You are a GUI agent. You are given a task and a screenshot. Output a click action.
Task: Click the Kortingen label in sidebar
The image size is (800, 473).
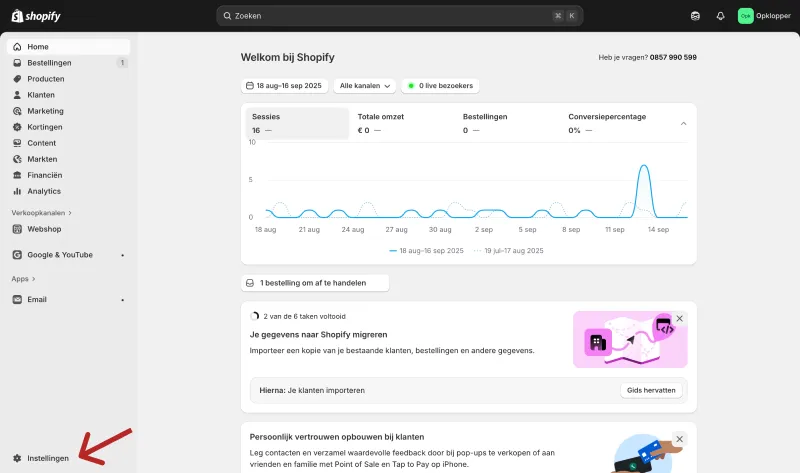coord(45,127)
